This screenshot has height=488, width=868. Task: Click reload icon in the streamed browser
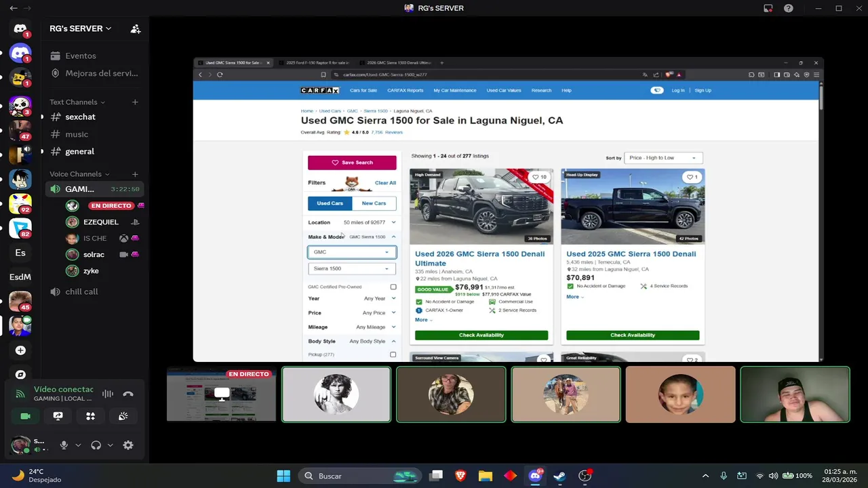point(220,75)
